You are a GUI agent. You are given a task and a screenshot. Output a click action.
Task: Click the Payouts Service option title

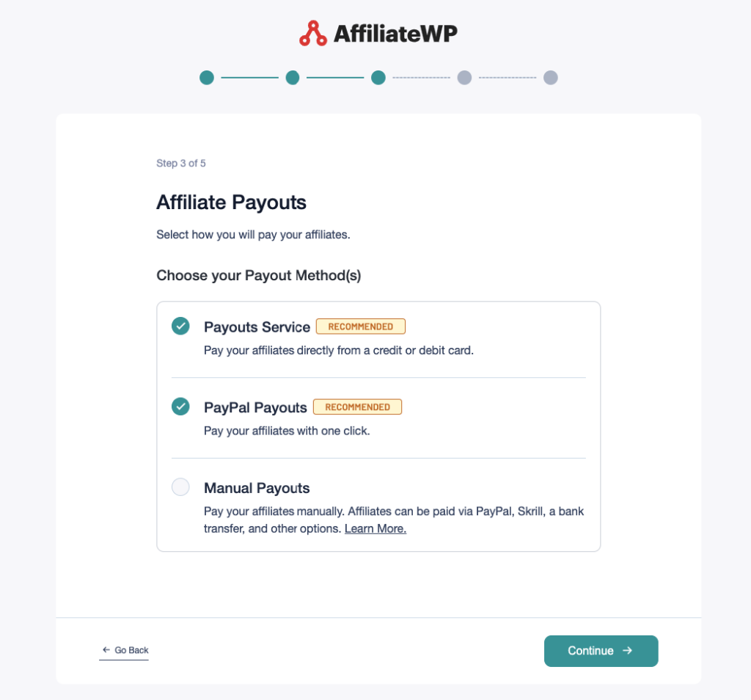pos(257,327)
